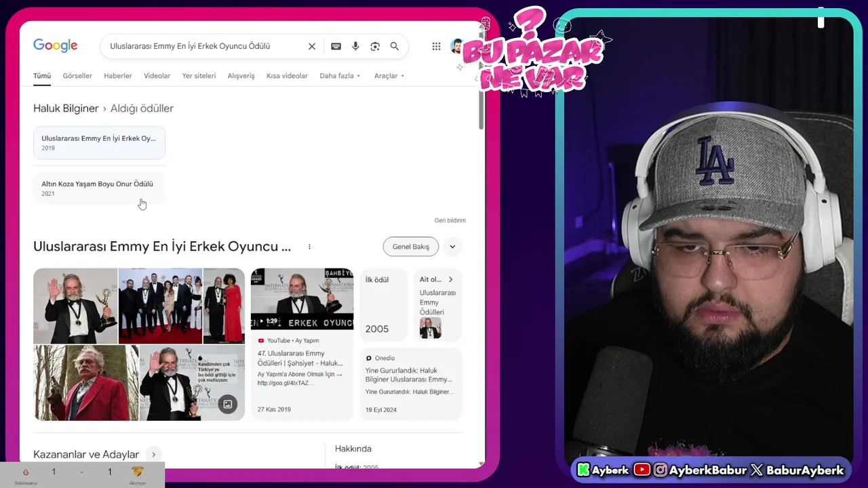Go to the Videolar tab
Image resolution: width=868 pixels, height=488 pixels.
pos(157,76)
